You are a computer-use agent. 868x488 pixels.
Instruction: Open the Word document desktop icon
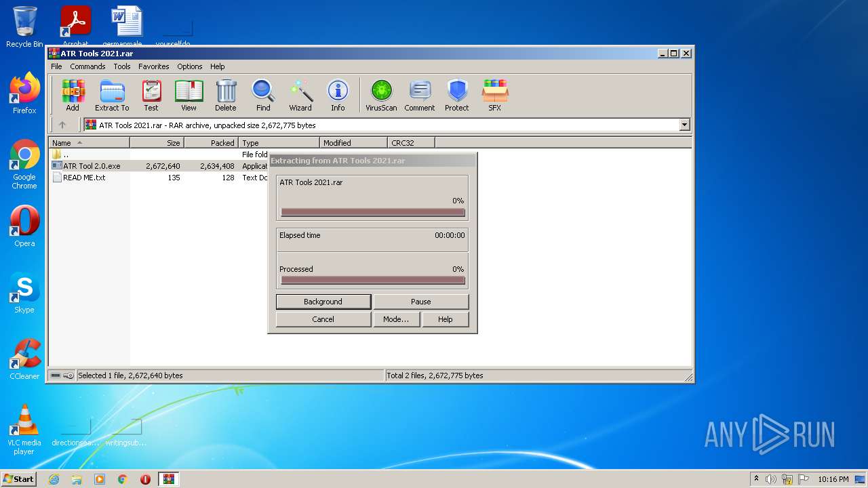(x=126, y=27)
